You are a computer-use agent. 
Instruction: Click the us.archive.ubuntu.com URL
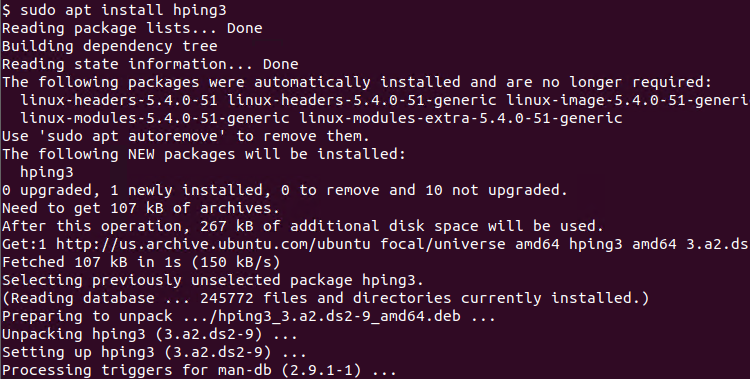click(213, 244)
